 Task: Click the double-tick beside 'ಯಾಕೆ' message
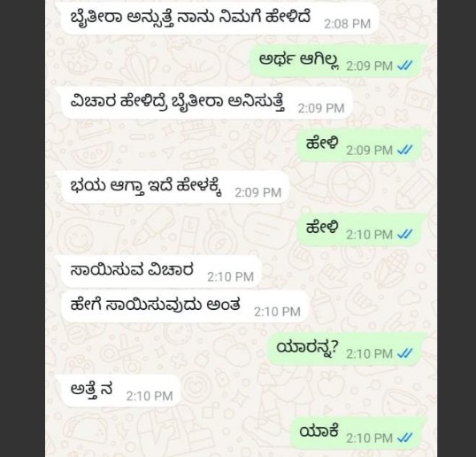pyautogui.click(x=405, y=438)
